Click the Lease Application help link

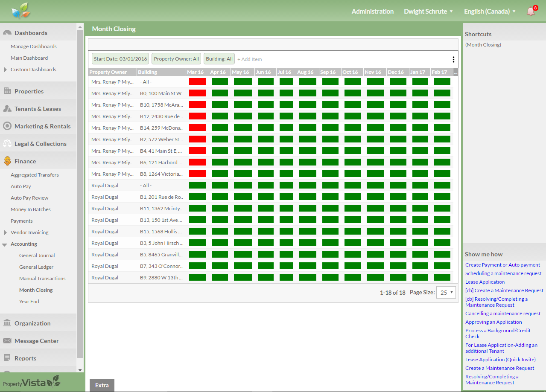pos(485,282)
